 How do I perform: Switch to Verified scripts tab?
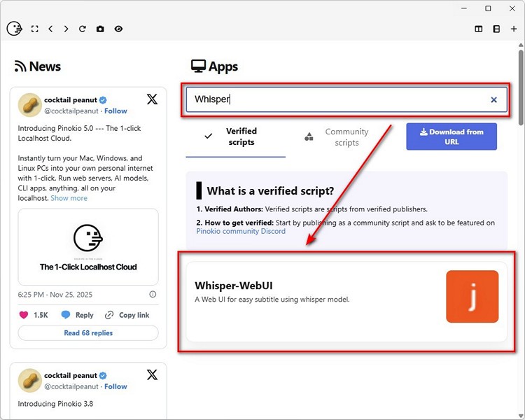[x=235, y=136]
